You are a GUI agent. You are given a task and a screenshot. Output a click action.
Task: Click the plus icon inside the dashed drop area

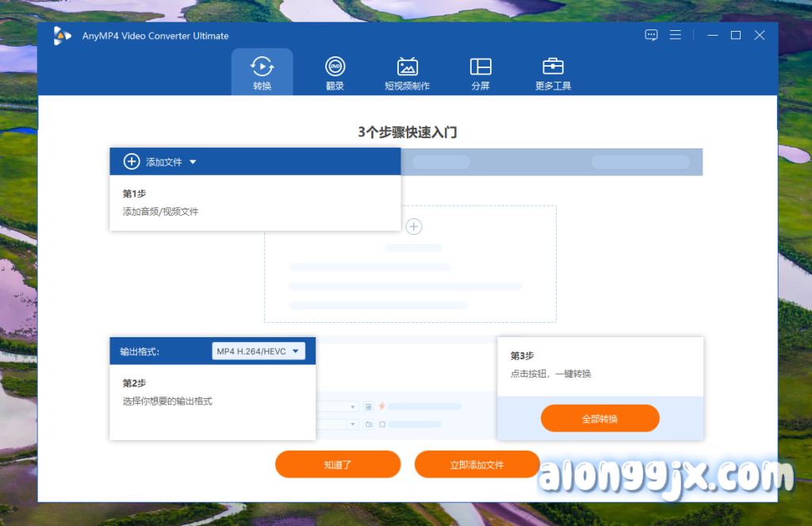tap(413, 227)
